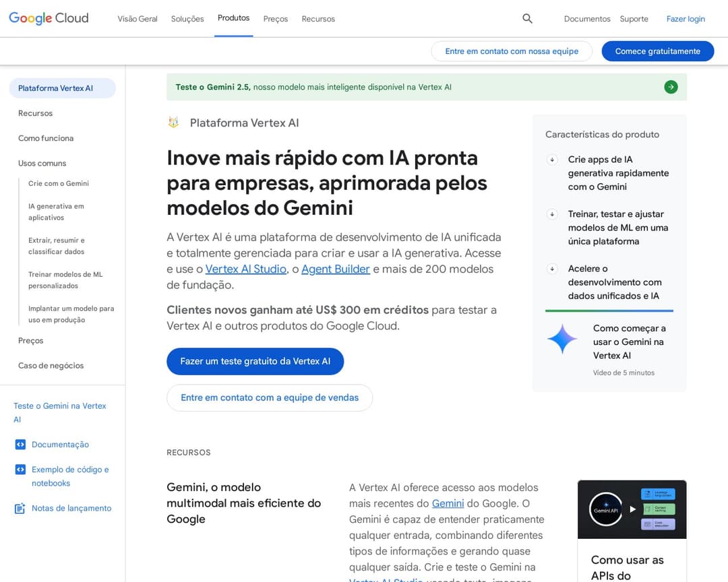Open the Visão Geral menu
Screen dimensions: 728x582
(x=138, y=19)
